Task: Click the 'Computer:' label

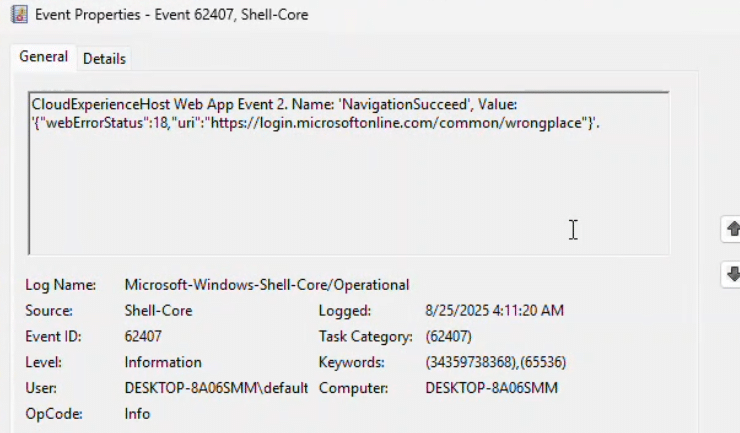Action: (x=353, y=388)
